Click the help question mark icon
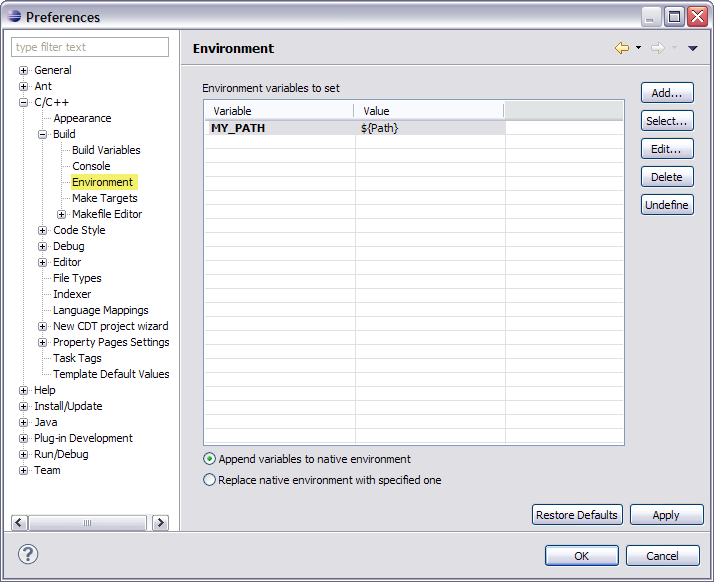Viewport: 714px width, 582px height. [x=28, y=554]
